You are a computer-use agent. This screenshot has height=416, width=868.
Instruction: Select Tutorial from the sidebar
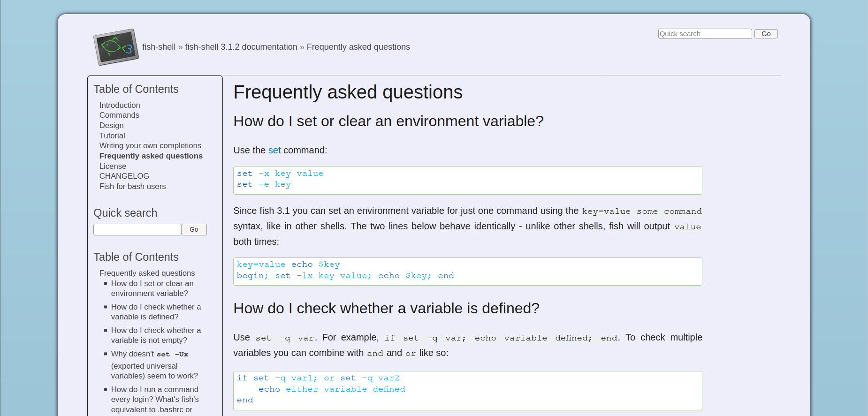pyautogui.click(x=112, y=136)
